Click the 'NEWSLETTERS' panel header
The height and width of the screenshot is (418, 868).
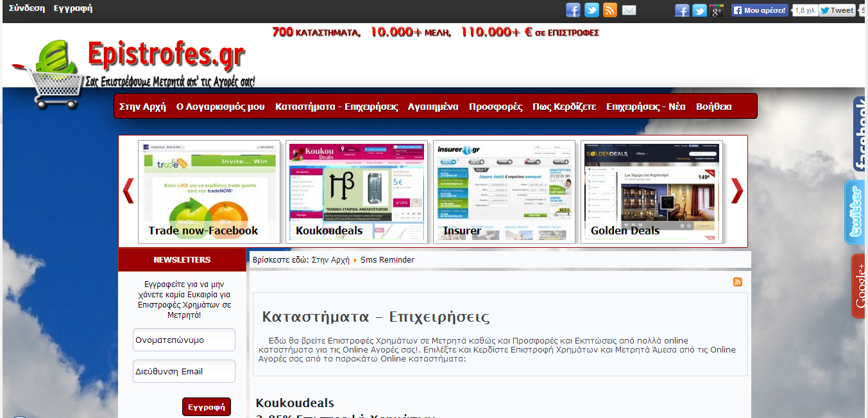(182, 259)
